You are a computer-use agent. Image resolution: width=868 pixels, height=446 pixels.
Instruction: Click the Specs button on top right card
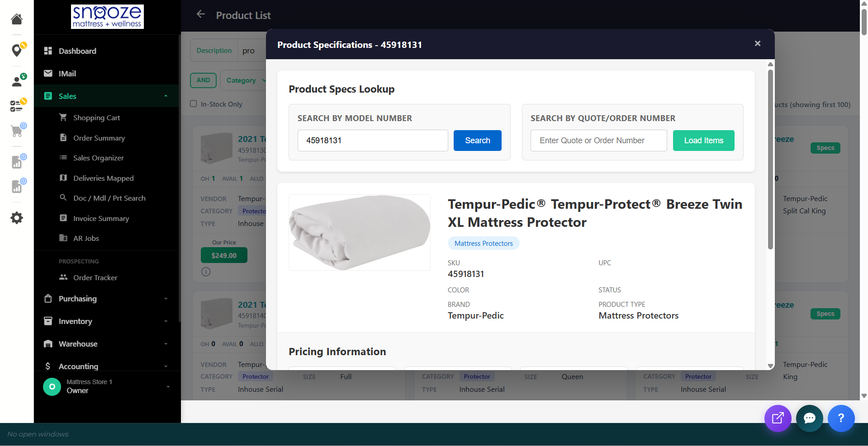pyautogui.click(x=825, y=148)
